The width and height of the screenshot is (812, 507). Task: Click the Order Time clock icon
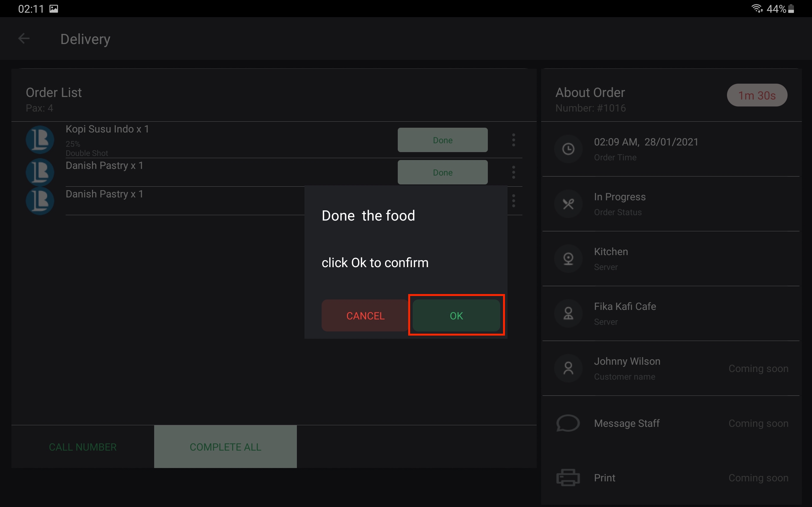(x=568, y=149)
